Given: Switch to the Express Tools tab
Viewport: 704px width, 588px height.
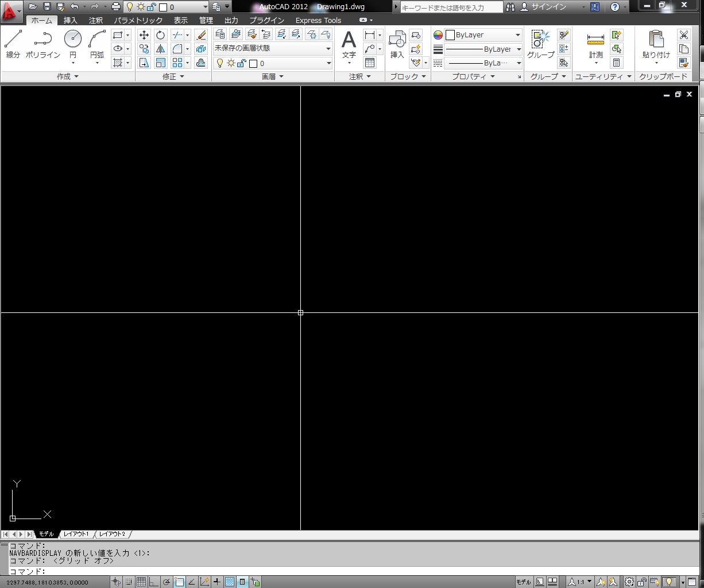Looking at the screenshot, I should click(318, 20).
